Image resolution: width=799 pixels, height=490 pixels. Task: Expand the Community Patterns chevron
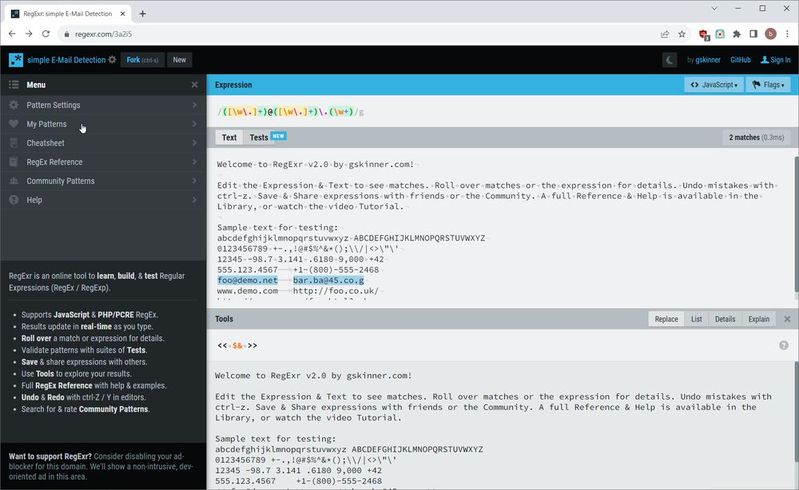tap(194, 181)
